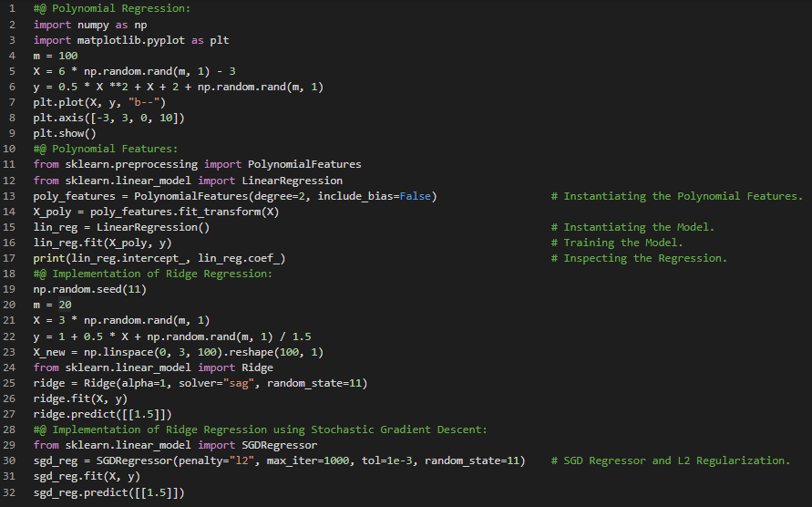Place cursor on 'import numpy as np' line
Screen dimensions: 812x507
click(x=83, y=26)
